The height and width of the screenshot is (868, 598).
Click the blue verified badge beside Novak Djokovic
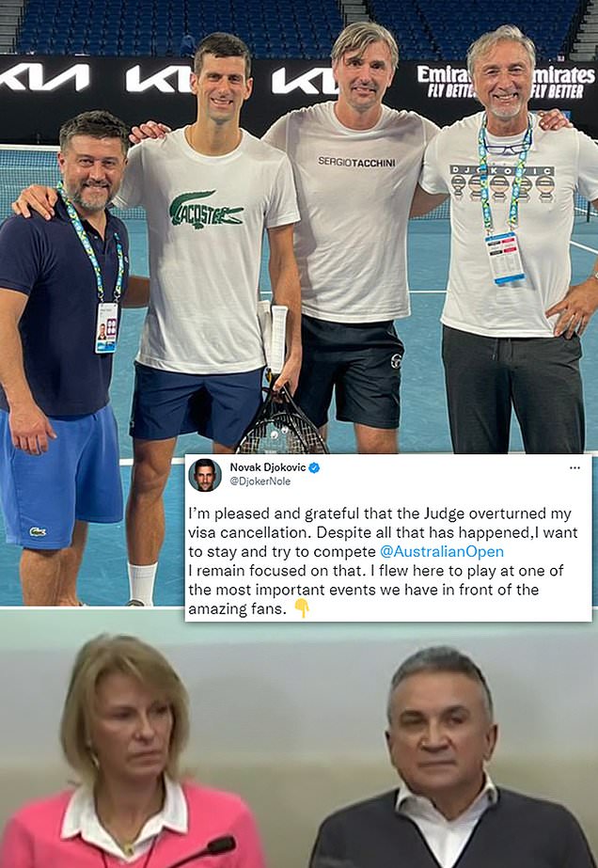pos(314,467)
